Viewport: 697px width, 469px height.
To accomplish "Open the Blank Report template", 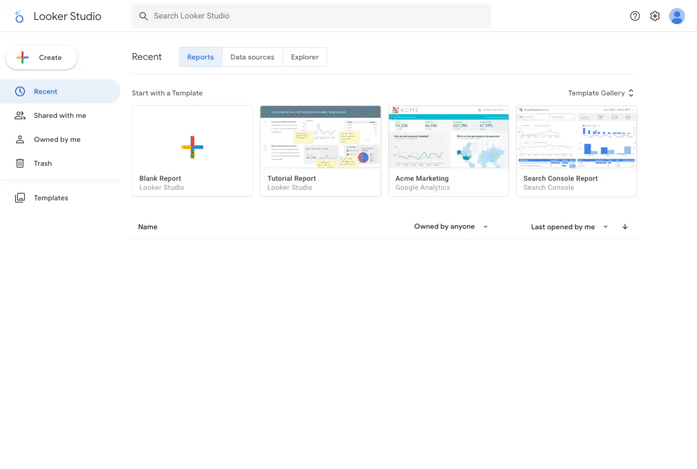I will pyautogui.click(x=192, y=148).
